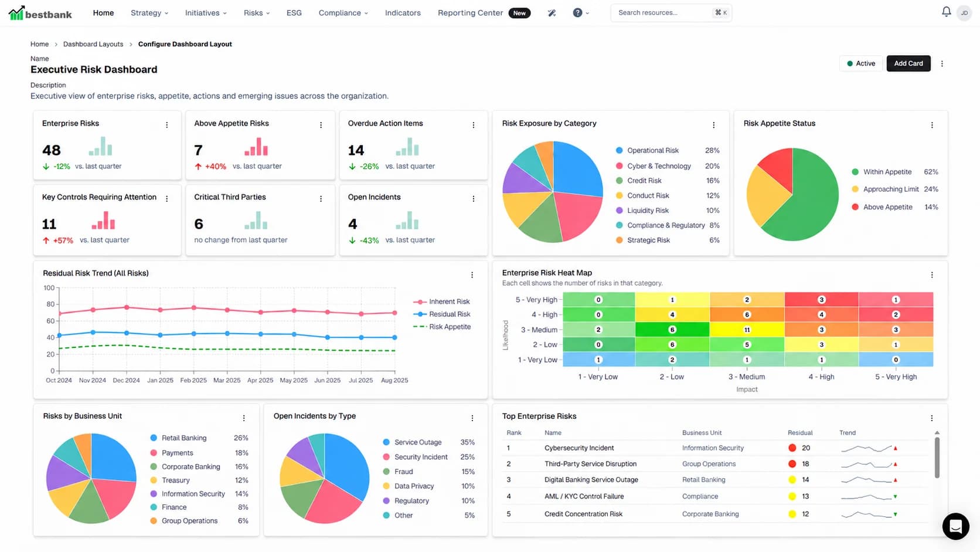Viewport: 980px width, 552px height.
Task: Open the notifications bell
Action: 946,12
